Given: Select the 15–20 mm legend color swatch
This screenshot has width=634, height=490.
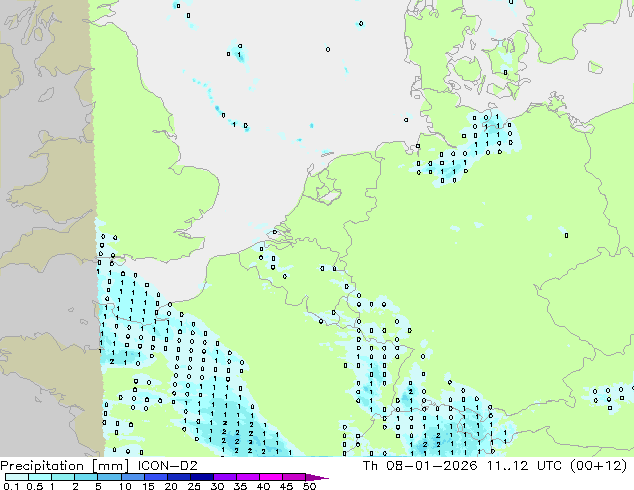Looking at the screenshot, I should coord(156,477).
